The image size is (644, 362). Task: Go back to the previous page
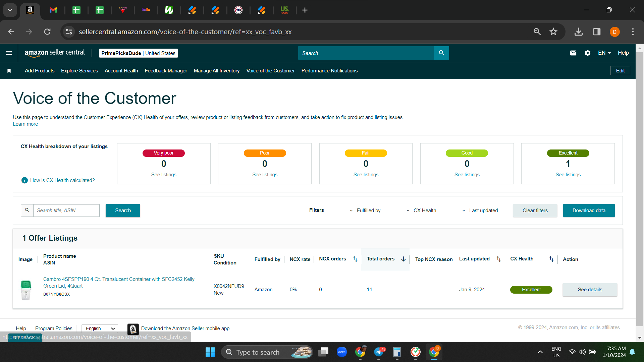(x=11, y=32)
